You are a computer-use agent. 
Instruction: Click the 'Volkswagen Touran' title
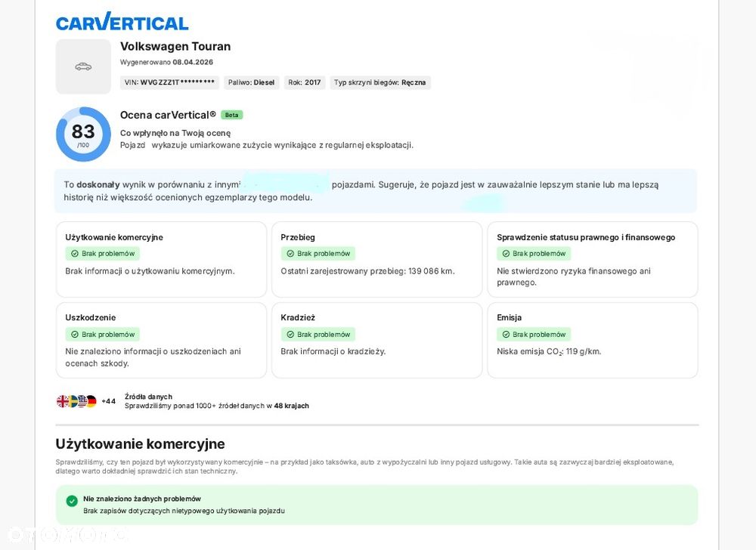pos(175,47)
